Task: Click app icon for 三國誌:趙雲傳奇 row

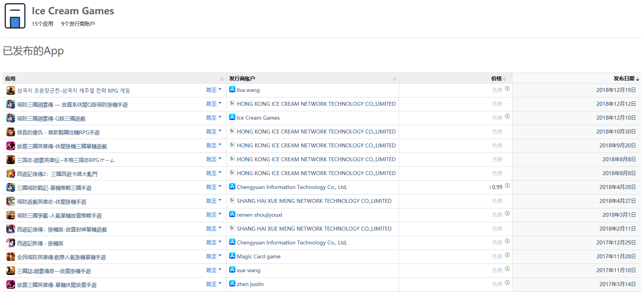Action: (11, 271)
